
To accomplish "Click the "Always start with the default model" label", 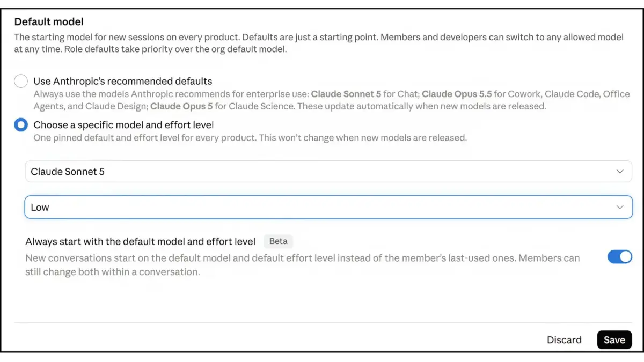I will click(140, 241).
